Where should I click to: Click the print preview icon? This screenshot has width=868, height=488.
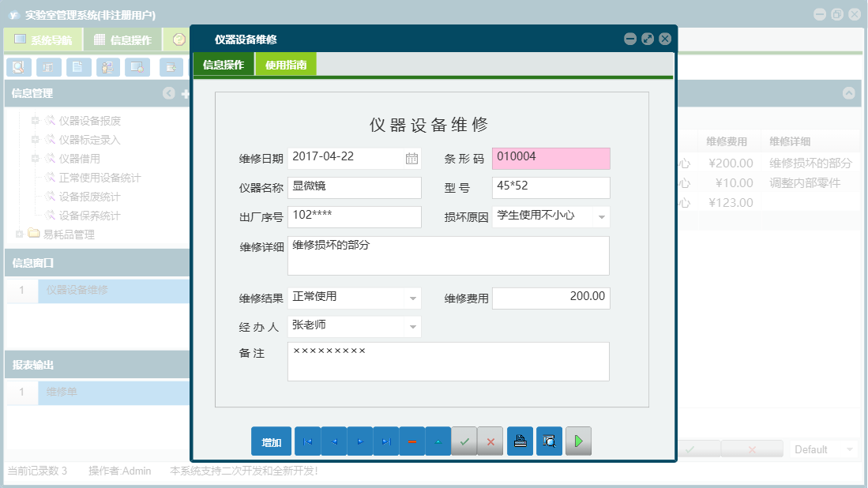(x=549, y=441)
